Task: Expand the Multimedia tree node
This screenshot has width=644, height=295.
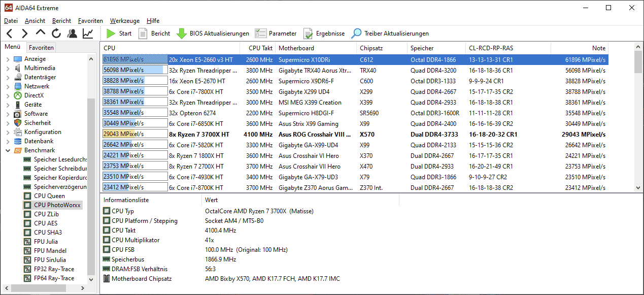Action: click(8, 68)
